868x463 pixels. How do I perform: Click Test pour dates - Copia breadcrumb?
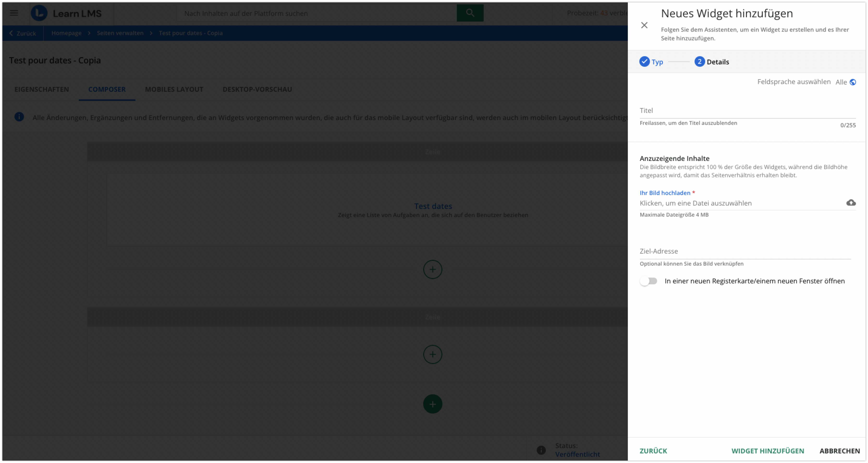point(190,33)
